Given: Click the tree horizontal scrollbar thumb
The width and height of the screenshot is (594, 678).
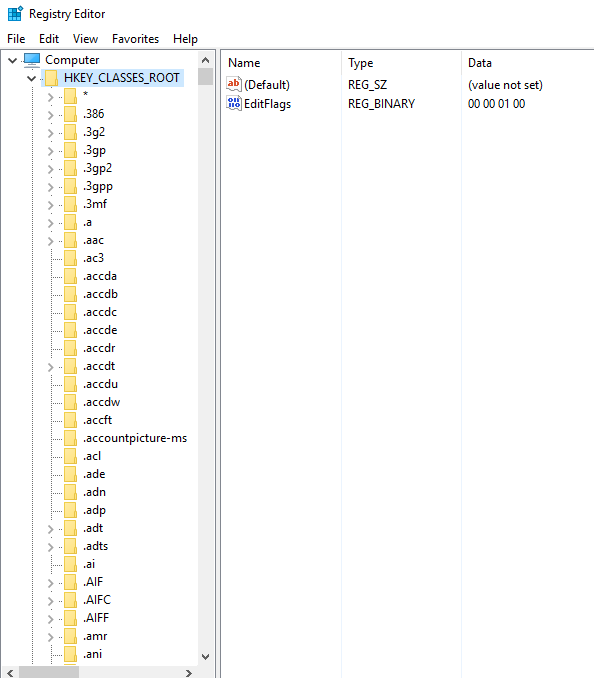Looking at the screenshot, I should click(x=49, y=673).
